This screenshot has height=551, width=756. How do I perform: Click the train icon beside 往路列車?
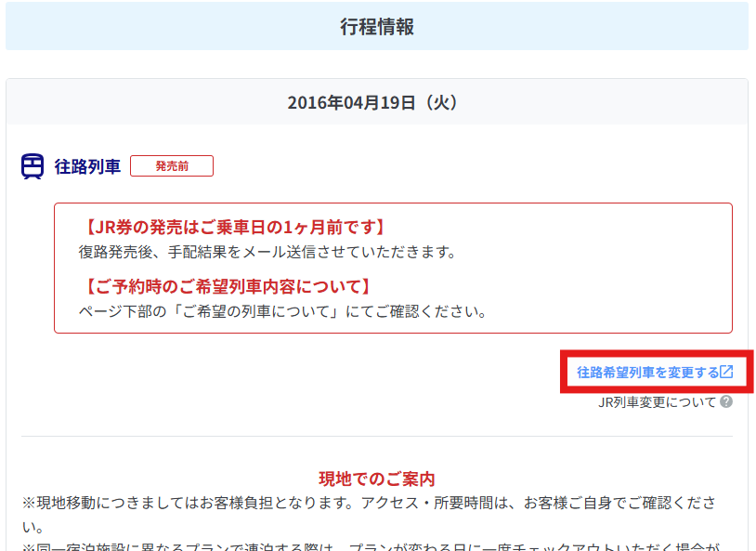33,166
